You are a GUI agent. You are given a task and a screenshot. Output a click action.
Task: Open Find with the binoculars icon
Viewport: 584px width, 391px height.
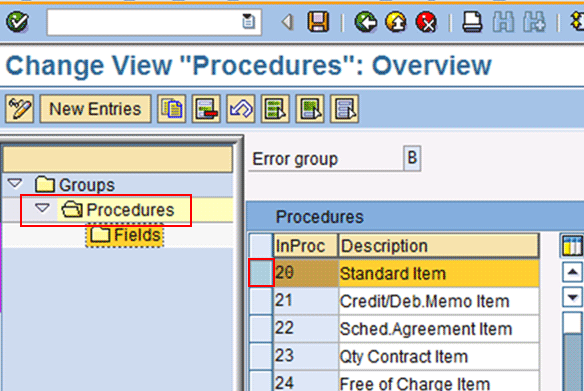pos(503,22)
